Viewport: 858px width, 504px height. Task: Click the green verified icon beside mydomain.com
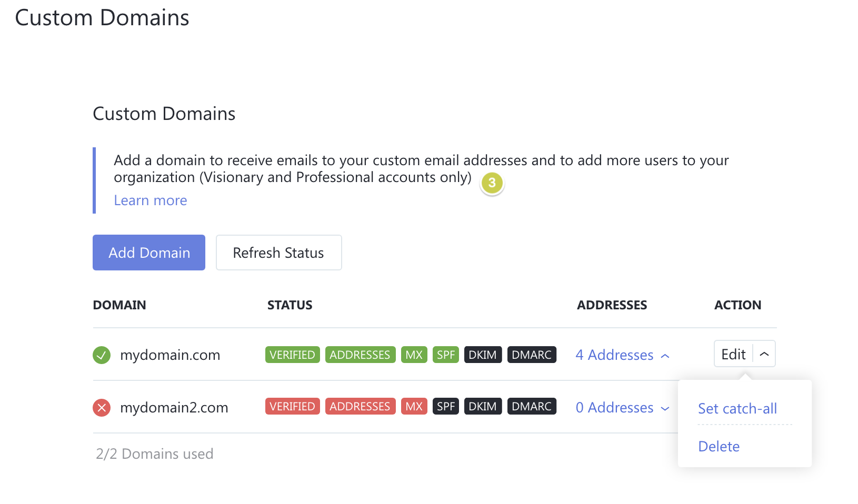click(x=101, y=355)
